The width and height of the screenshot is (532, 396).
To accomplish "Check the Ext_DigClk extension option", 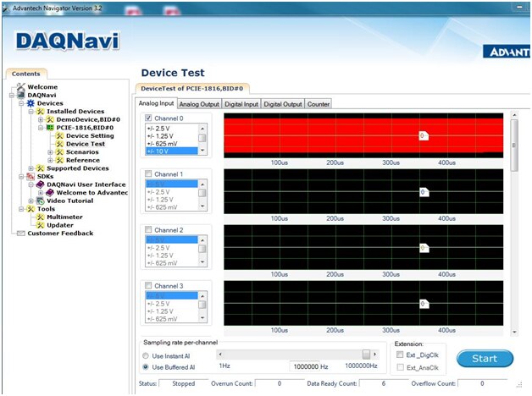I will (400, 355).
